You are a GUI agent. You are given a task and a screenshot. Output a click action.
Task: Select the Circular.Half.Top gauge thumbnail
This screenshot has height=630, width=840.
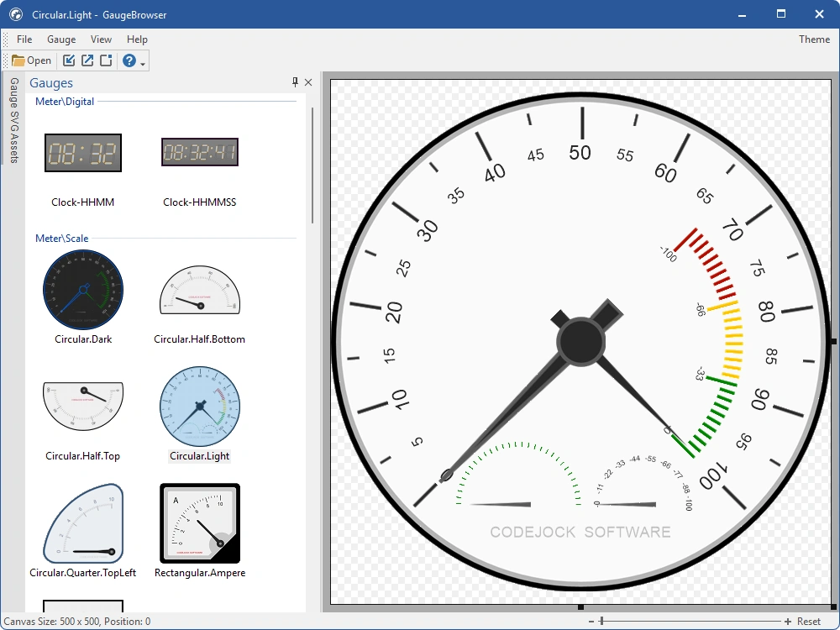[83, 406]
